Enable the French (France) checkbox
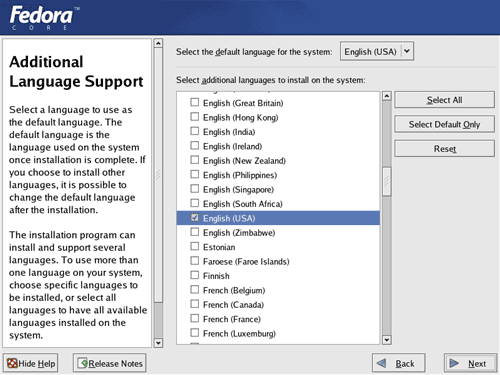Image resolution: width=500 pixels, height=375 pixels. click(x=194, y=319)
